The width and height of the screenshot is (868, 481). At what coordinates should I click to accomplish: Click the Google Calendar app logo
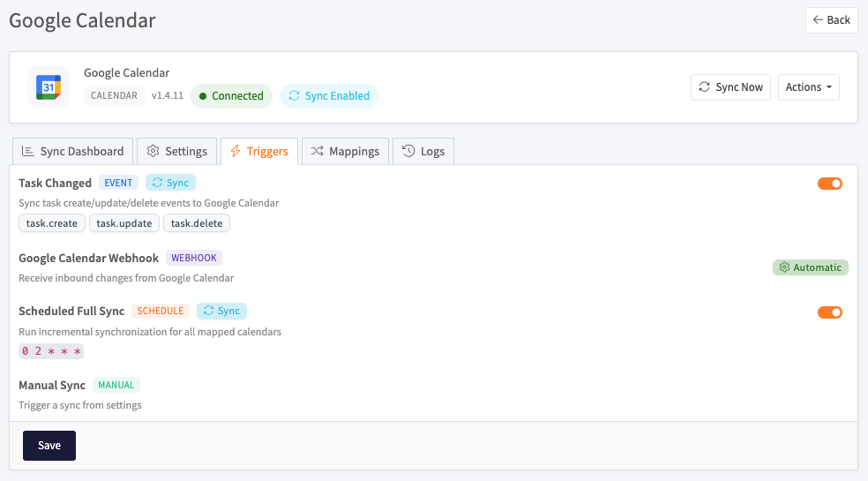[49, 87]
